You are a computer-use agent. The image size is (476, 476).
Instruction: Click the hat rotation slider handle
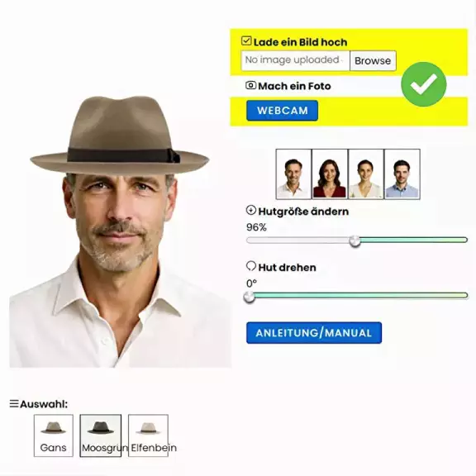point(250,297)
